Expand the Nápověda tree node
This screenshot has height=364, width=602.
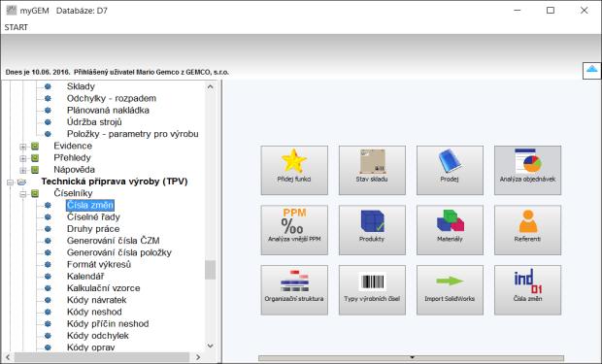pos(23,171)
